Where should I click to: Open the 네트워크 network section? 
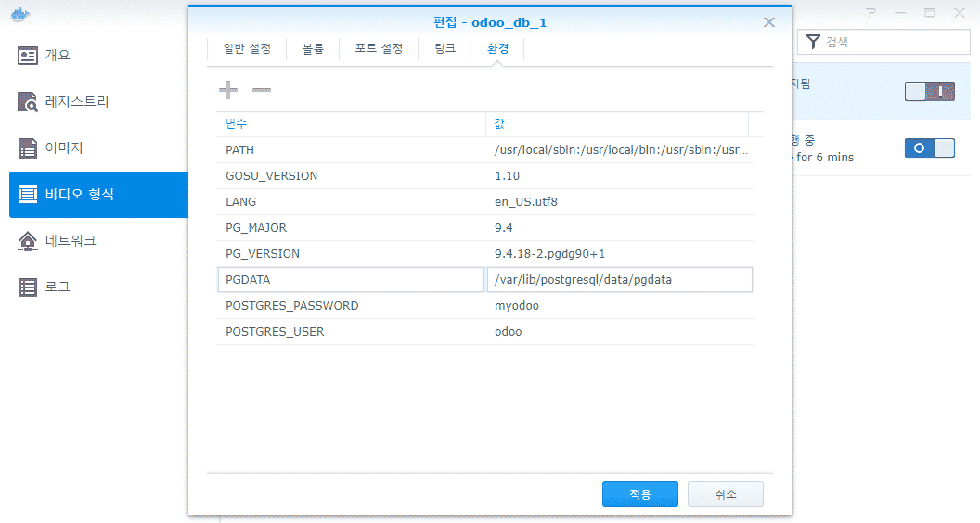point(98,240)
